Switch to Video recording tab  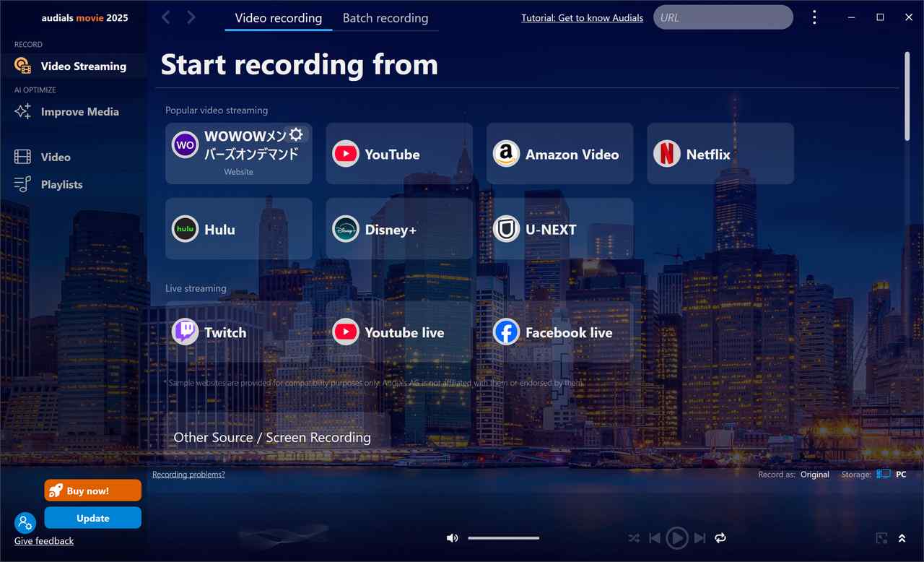click(279, 18)
